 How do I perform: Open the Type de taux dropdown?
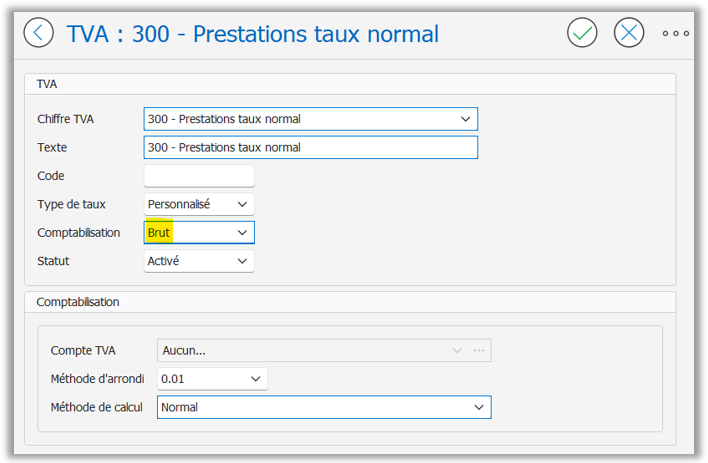(199, 204)
